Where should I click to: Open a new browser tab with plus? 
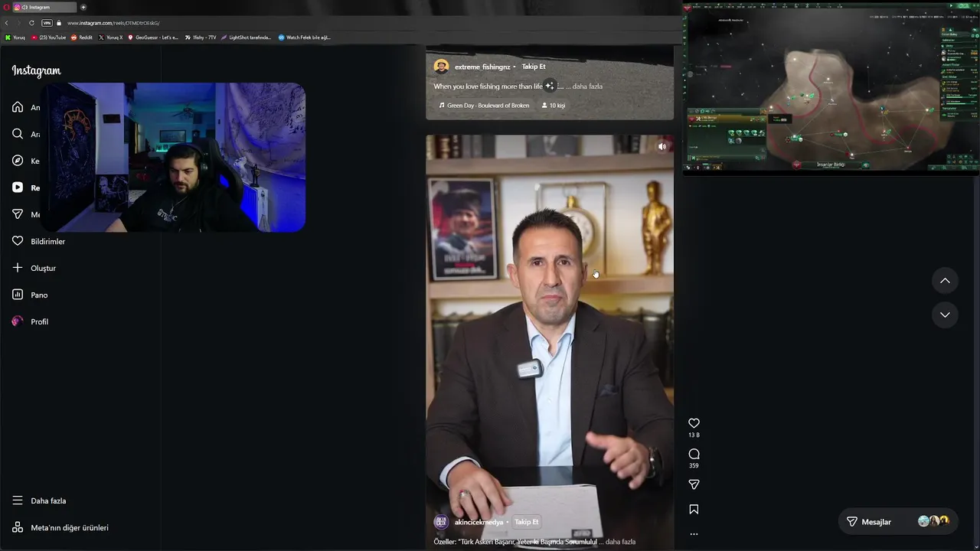(83, 7)
